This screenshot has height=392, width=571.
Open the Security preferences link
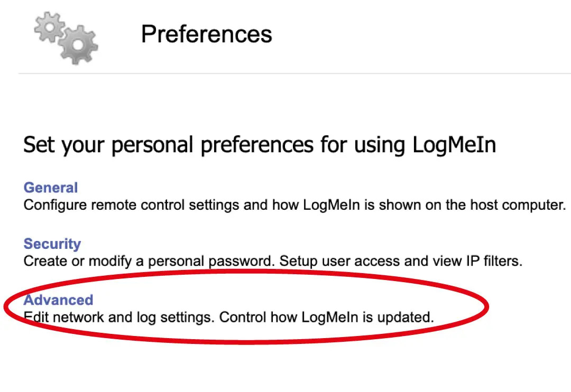point(52,244)
